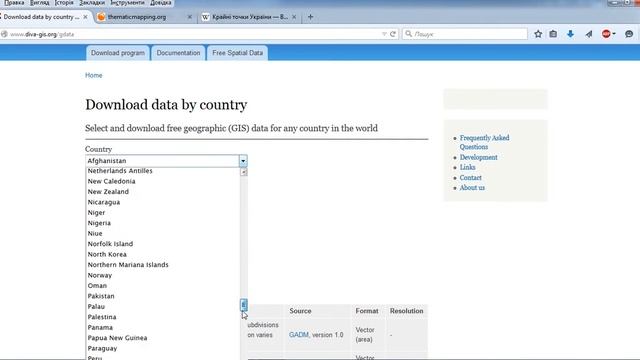The height and width of the screenshot is (360, 640).
Task: Follow the Home breadcrumb link
Action: click(x=93, y=75)
